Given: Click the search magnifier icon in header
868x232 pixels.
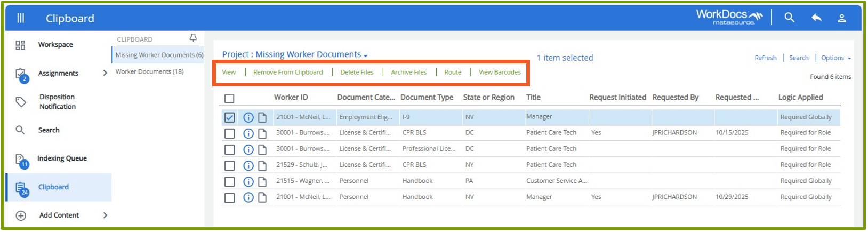Looking at the screenshot, I should point(789,18).
